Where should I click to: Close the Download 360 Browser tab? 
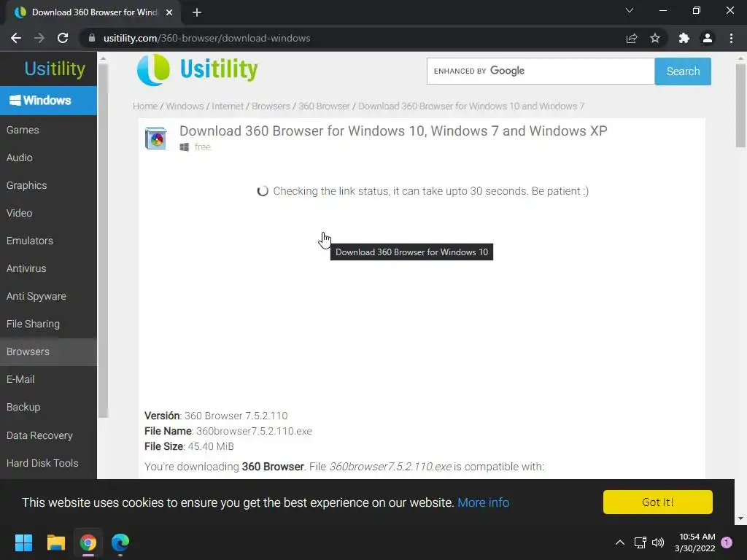tap(169, 12)
